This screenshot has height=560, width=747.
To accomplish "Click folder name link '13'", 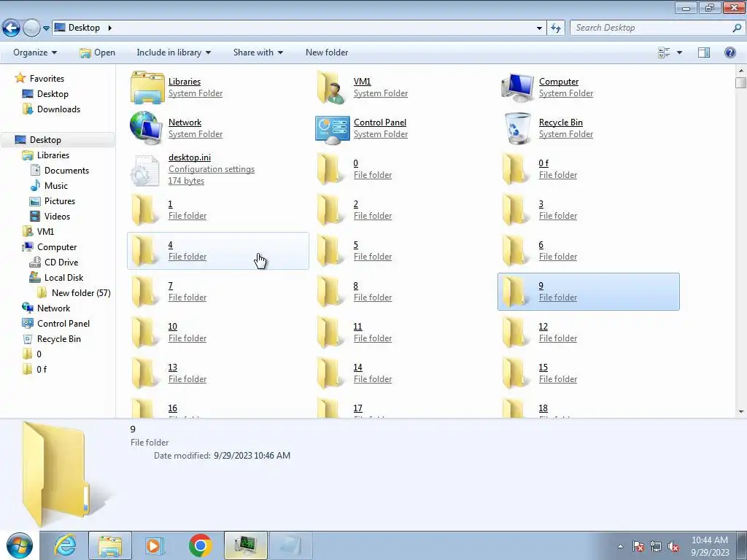I will pyautogui.click(x=172, y=367).
